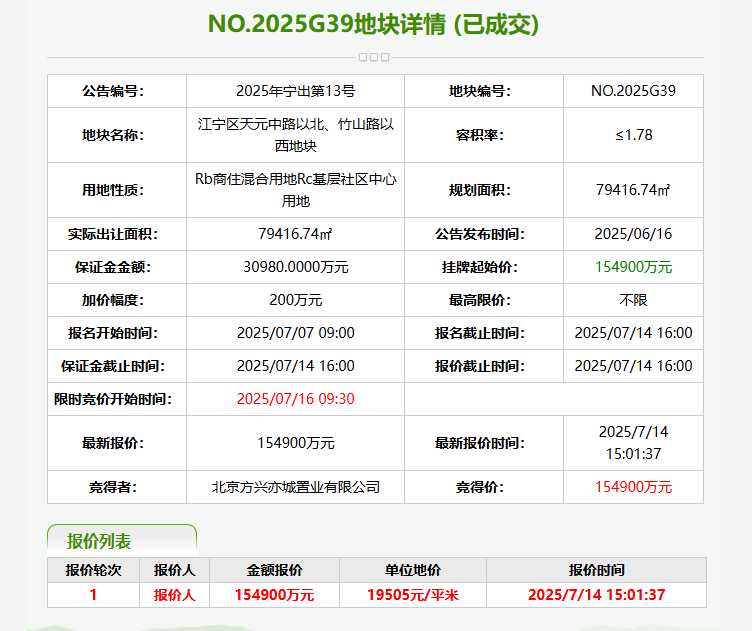Click the green 挂牌起始价 value 154900万元
Image resolution: width=752 pixels, height=631 pixels.
pos(633,267)
